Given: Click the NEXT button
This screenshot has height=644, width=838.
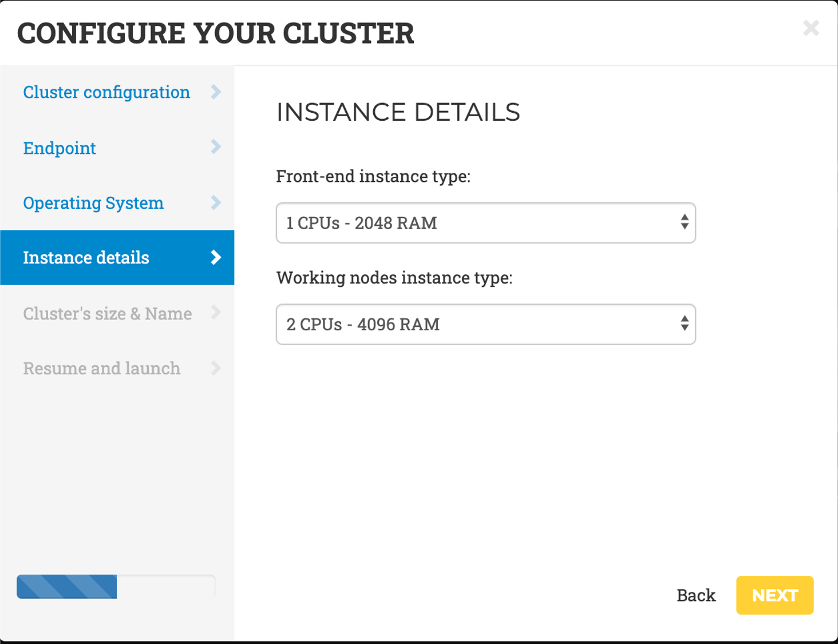Looking at the screenshot, I should pyautogui.click(x=774, y=595).
